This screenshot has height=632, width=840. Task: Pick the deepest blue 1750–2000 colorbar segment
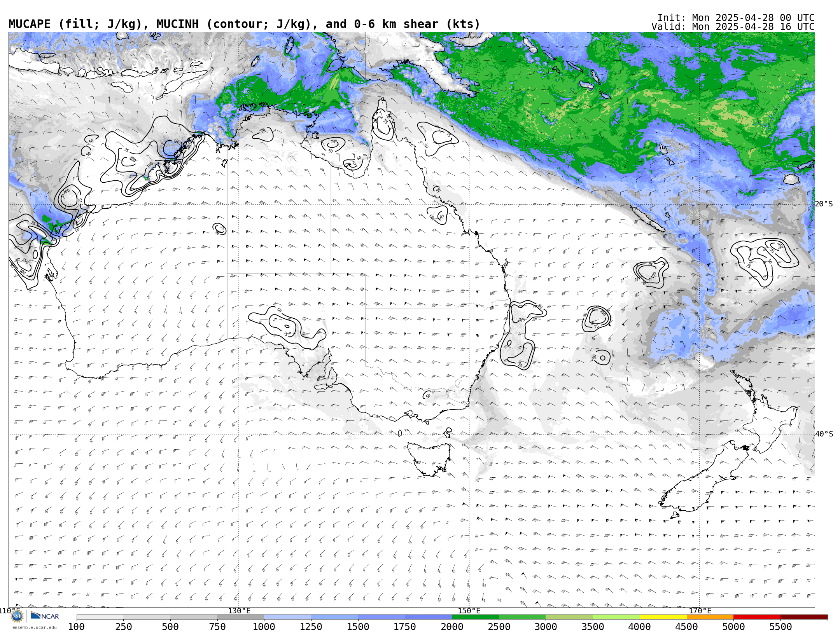click(x=428, y=617)
